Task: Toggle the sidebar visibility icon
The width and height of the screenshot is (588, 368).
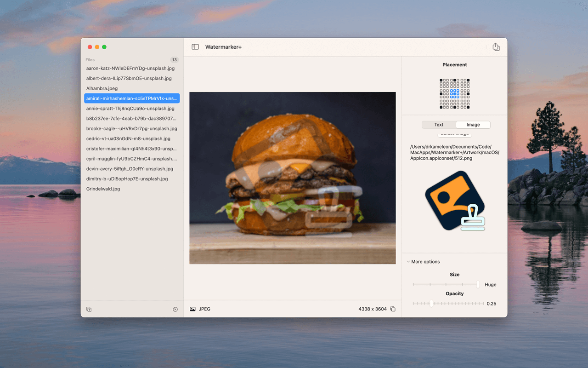Action: click(195, 46)
